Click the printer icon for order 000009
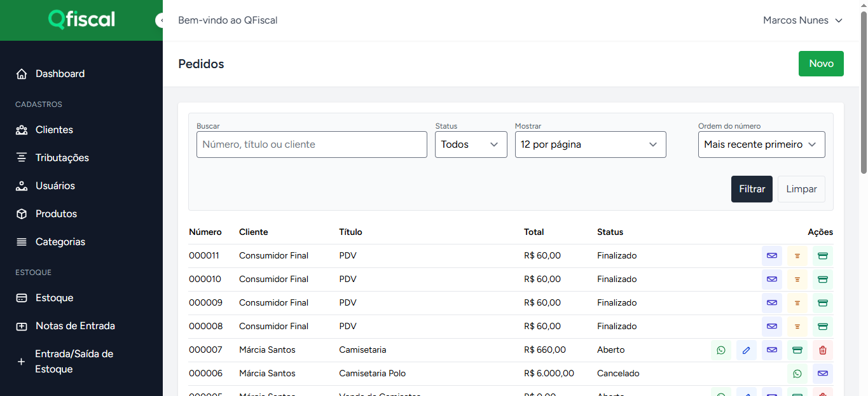The image size is (868, 396). [823, 302]
